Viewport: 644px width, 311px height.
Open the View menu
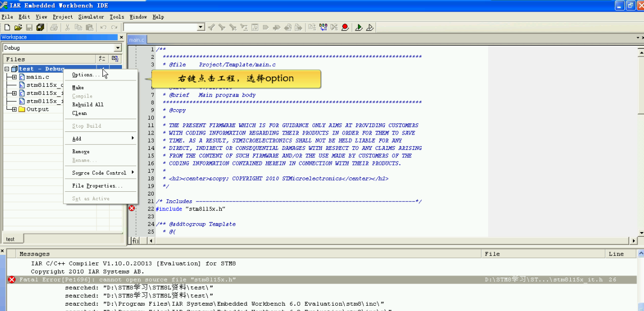click(41, 17)
